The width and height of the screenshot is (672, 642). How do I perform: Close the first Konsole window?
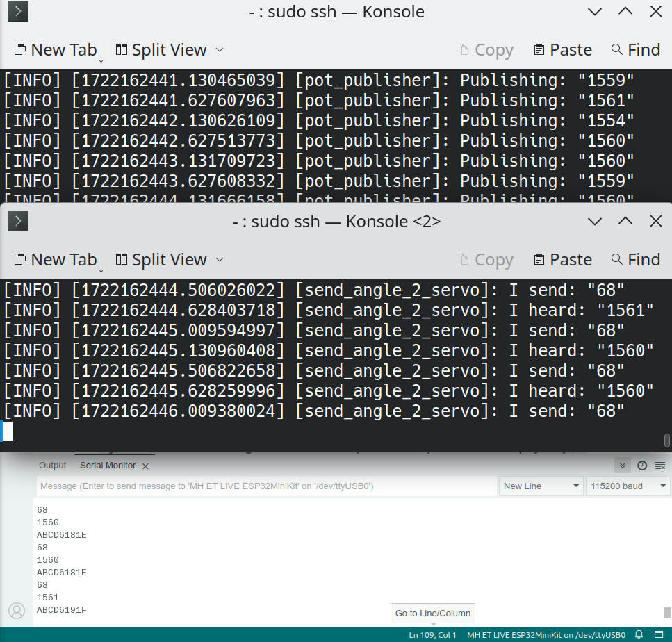[656, 12]
